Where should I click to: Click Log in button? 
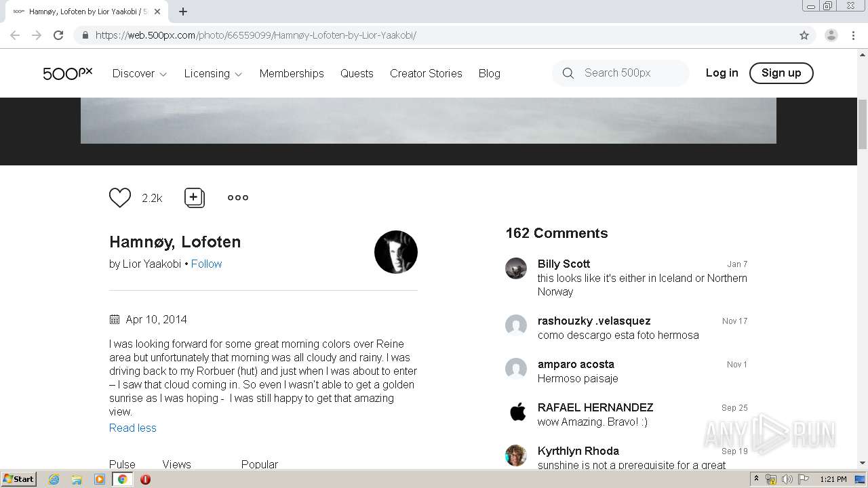[722, 73]
